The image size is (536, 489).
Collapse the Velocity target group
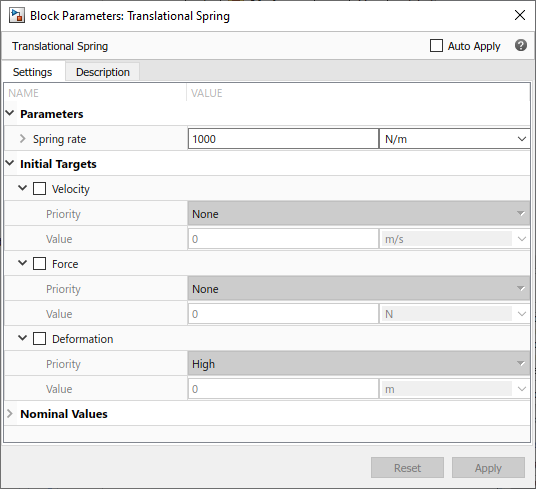point(23,188)
